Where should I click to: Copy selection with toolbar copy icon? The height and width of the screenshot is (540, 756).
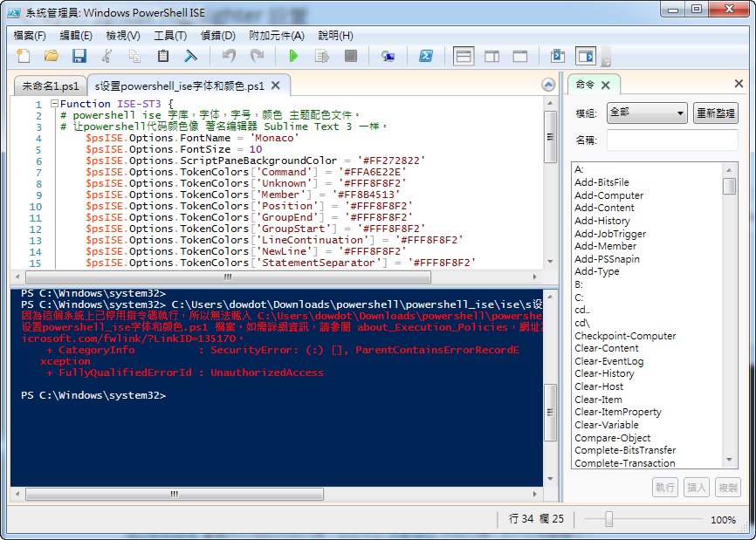click(135, 57)
